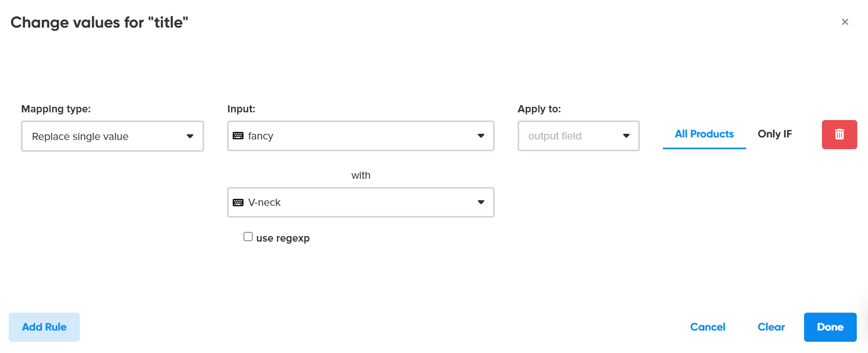868x353 pixels.
Task: Click the Clear link
Action: (771, 327)
